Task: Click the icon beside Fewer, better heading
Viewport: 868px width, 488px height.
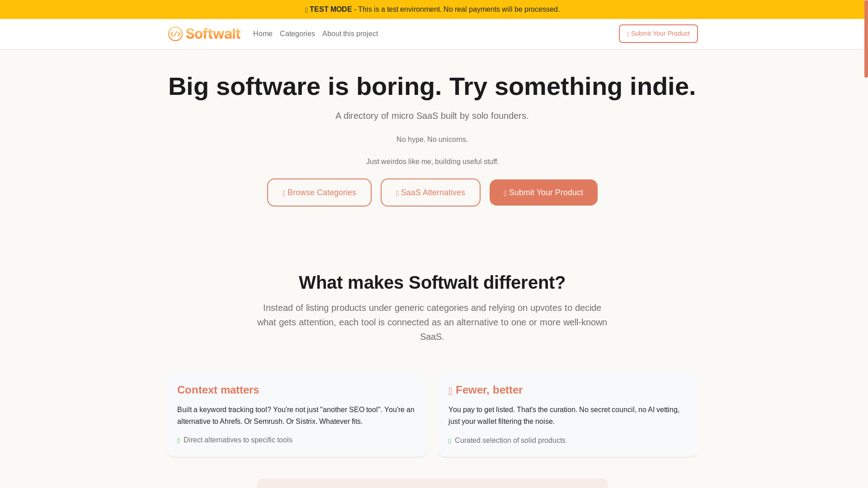Action: point(450,391)
